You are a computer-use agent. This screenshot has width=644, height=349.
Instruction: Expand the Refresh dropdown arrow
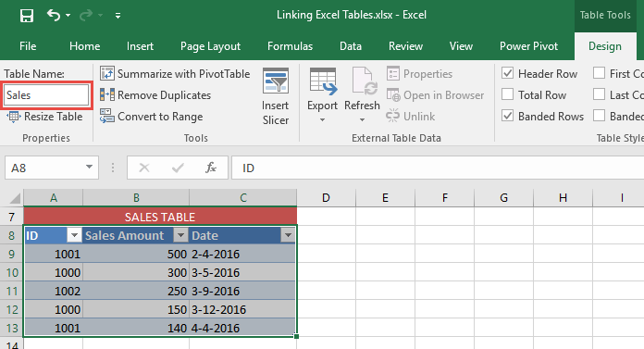[362, 120]
